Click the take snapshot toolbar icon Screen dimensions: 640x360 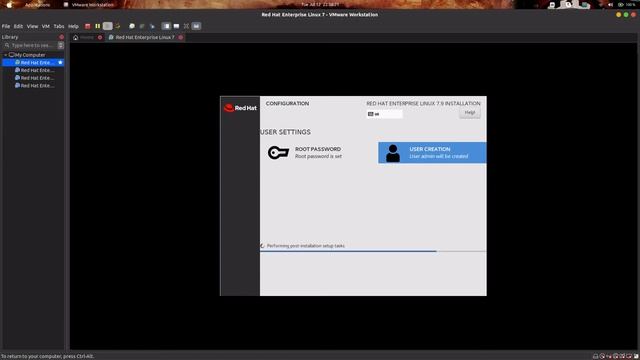point(132,26)
